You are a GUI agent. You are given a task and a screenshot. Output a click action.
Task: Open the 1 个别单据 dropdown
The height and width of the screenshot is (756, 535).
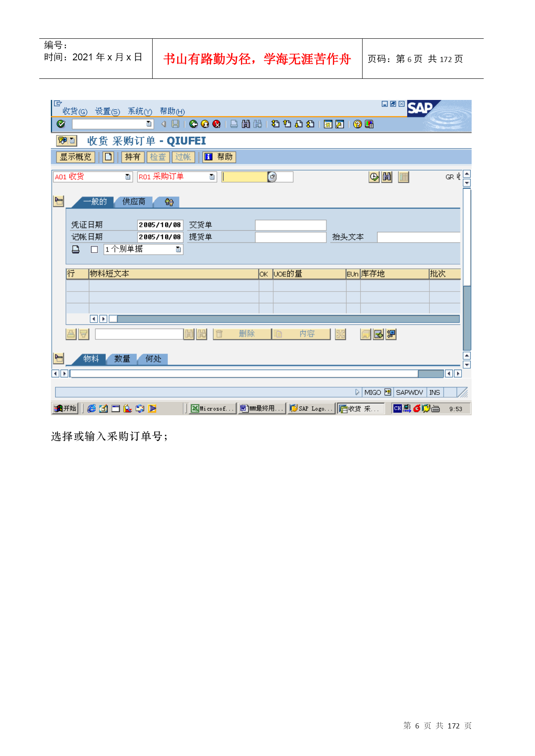(x=178, y=249)
